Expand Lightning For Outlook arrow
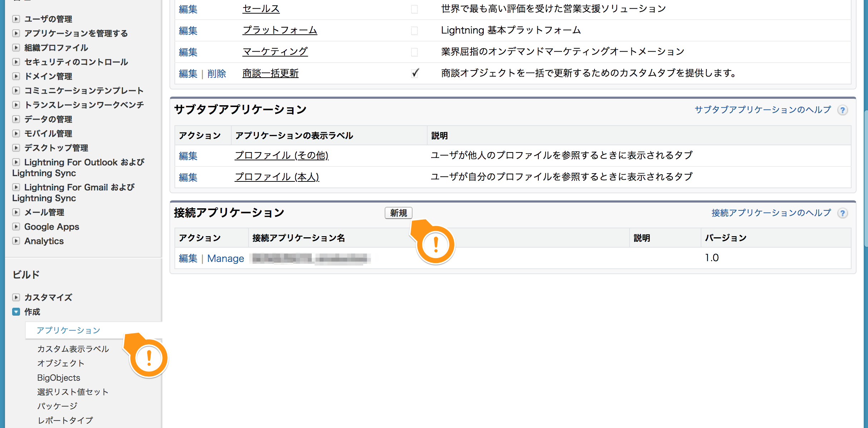Screen dimensions: 868x428 (16, 162)
